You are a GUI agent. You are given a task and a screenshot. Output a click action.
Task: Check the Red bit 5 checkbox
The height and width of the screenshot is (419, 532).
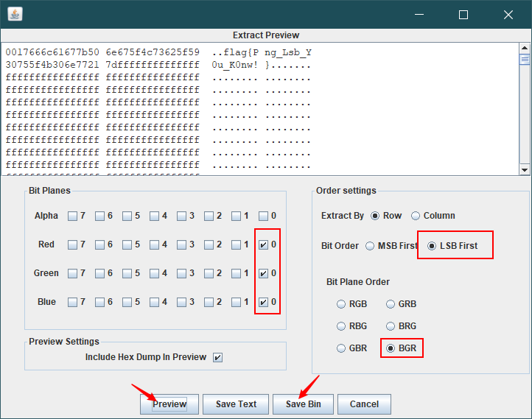(127, 244)
